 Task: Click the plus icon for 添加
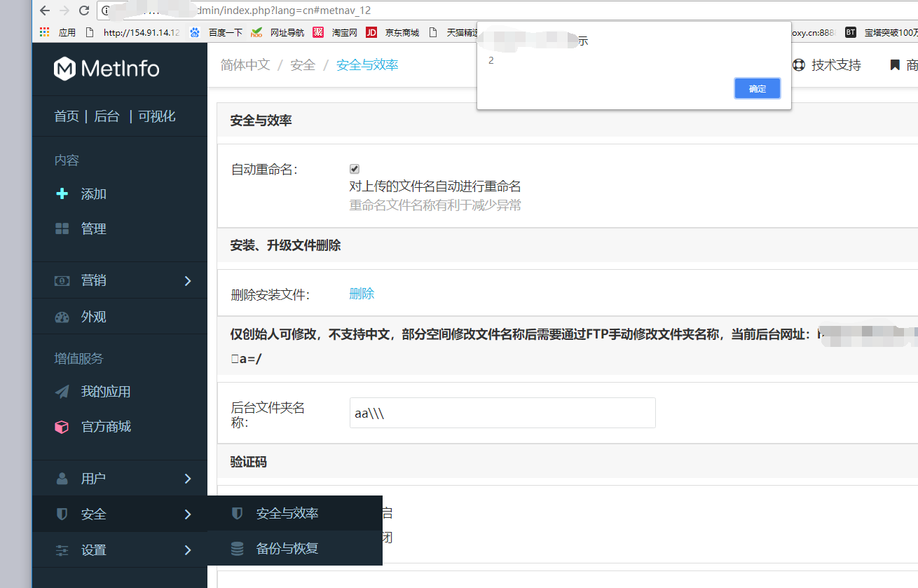click(x=62, y=193)
